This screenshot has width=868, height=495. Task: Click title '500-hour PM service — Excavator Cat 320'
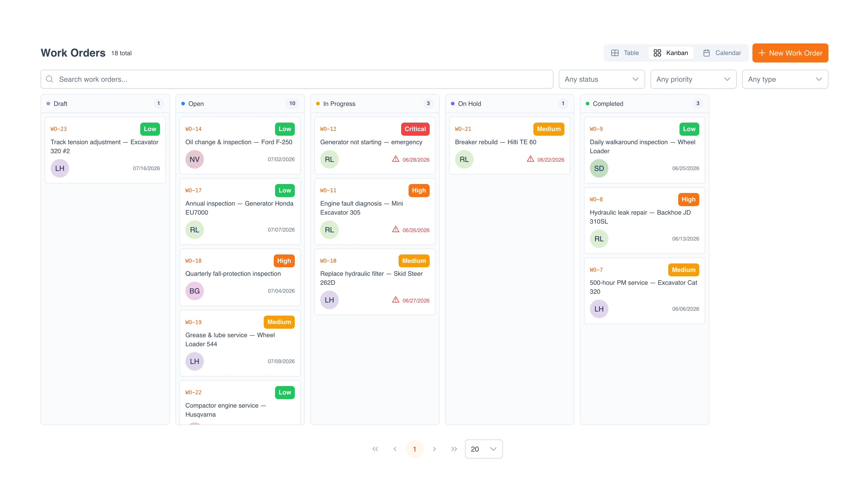643,287
